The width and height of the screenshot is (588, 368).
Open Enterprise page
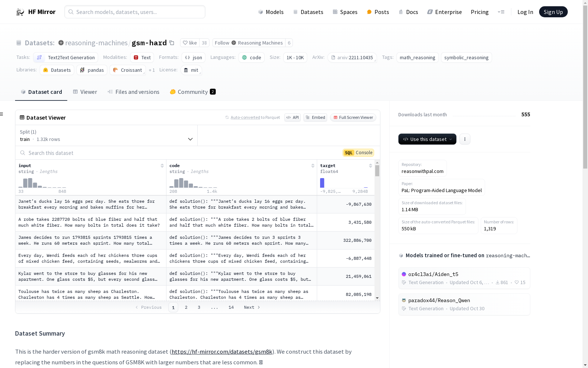tap(444, 12)
